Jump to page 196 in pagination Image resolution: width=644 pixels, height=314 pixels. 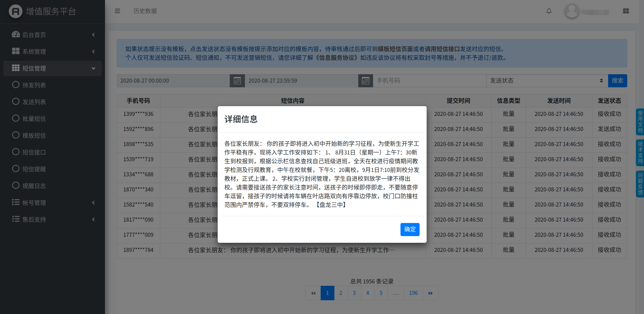[413, 293]
